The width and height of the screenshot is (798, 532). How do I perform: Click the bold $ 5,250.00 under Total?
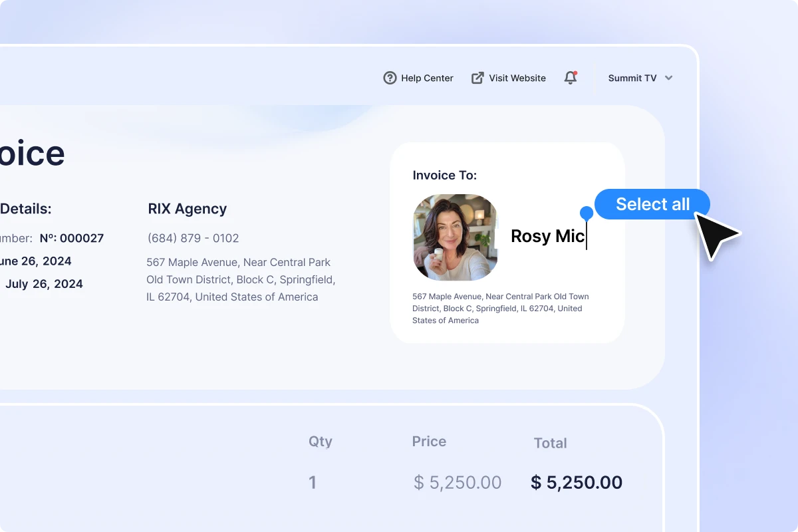coord(577,483)
